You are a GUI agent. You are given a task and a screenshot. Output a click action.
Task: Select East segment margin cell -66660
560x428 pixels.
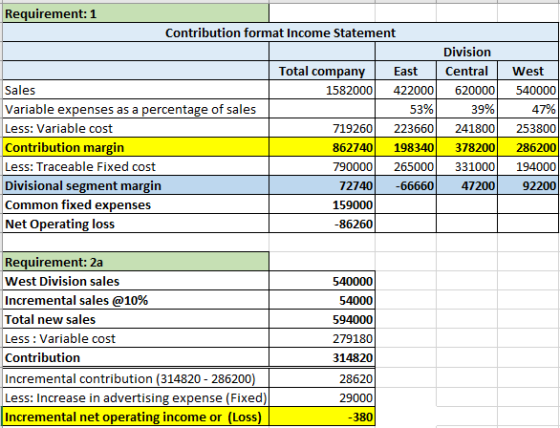point(405,185)
